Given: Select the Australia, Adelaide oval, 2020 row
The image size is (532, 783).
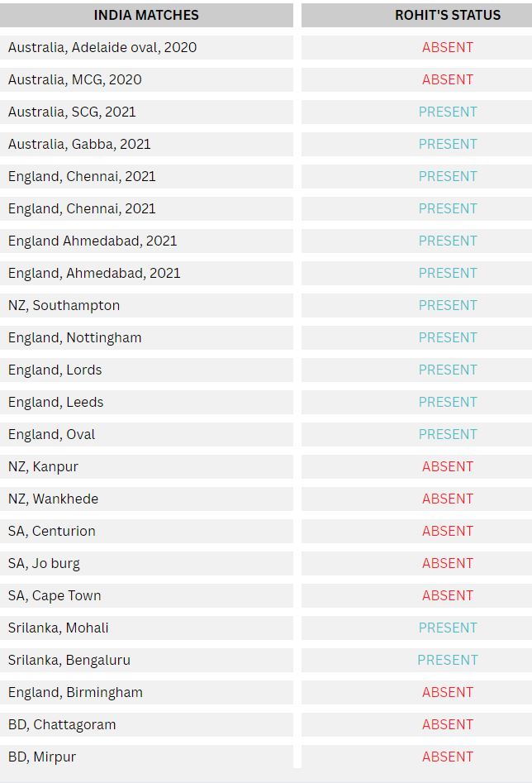Looking at the screenshot, I should [146, 47].
